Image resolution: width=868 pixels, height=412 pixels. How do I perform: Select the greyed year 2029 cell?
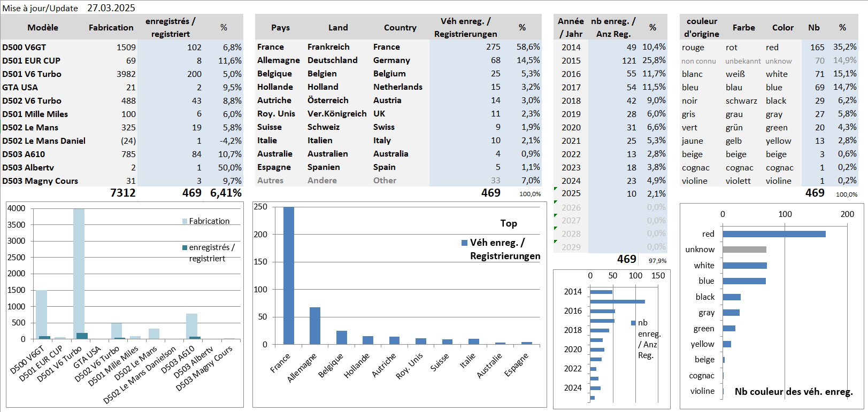point(571,247)
